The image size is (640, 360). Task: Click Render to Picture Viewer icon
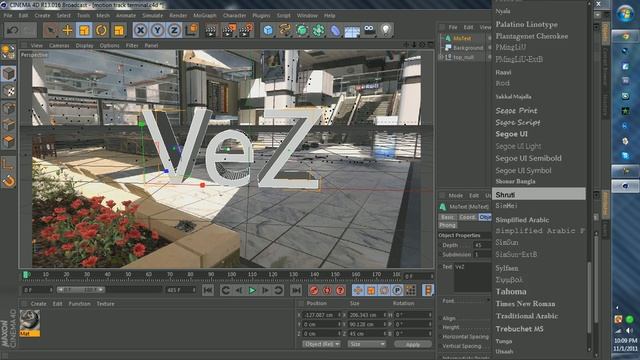229,30
